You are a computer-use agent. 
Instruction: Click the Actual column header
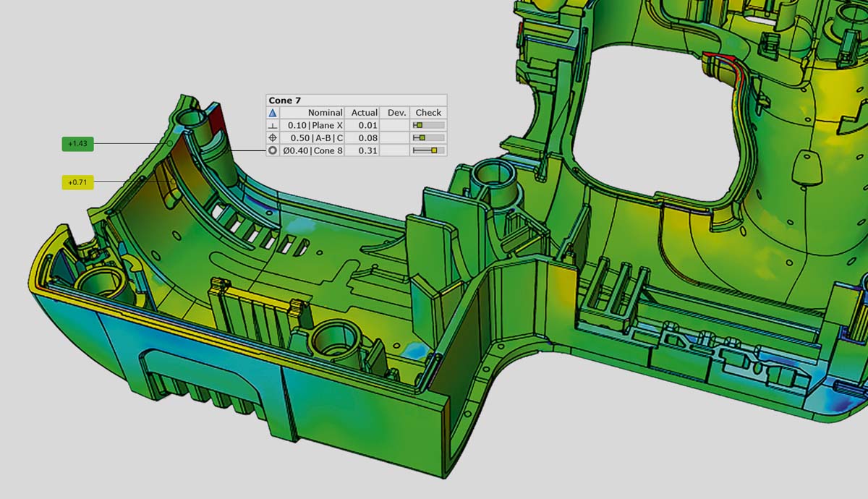tap(364, 113)
